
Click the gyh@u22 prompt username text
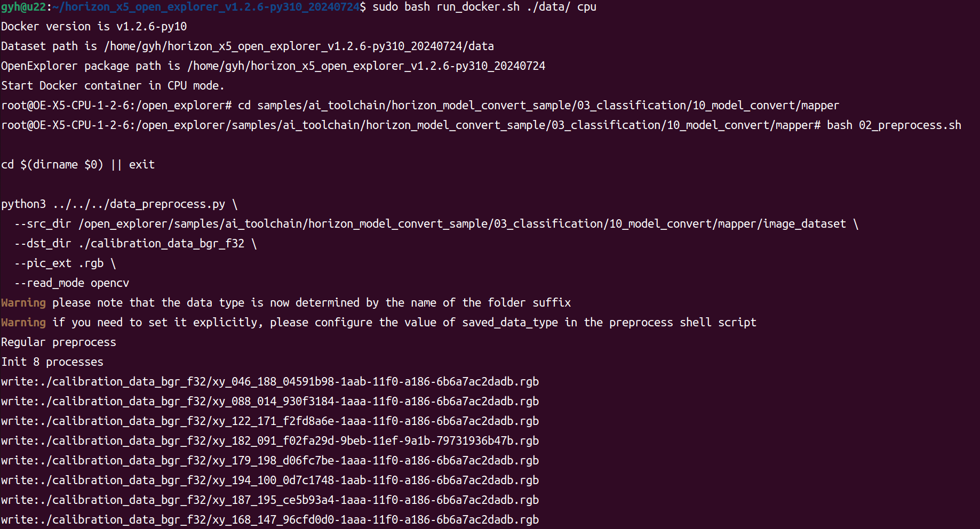(x=23, y=7)
